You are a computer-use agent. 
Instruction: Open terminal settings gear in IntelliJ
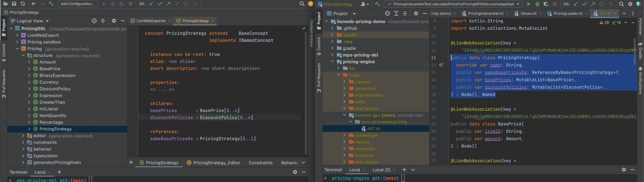click(x=624, y=170)
